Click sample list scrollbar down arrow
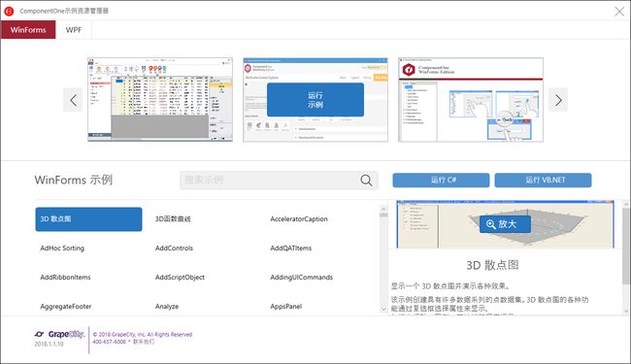Screen dimensions: 631x364 (383, 309)
